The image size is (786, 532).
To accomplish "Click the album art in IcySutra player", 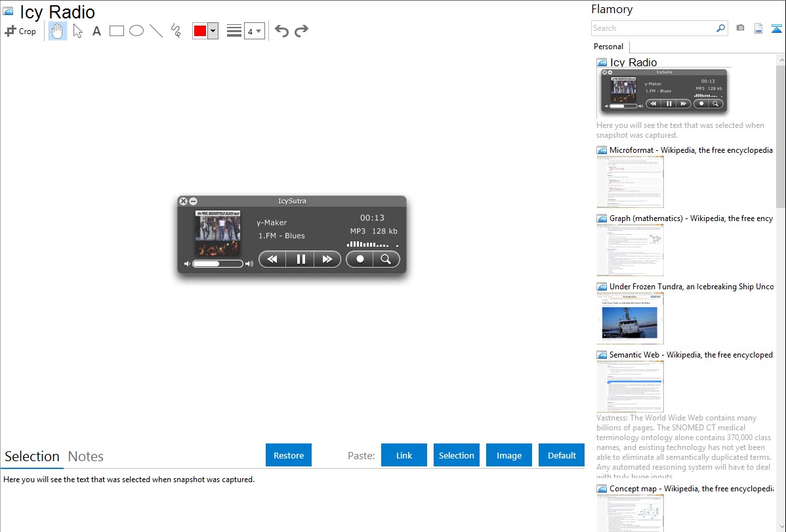I will click(x=218, y=233).
